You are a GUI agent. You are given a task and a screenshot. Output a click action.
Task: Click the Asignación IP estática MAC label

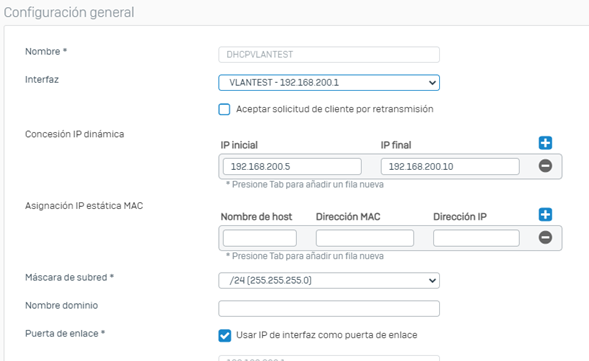tap(84, 206)
